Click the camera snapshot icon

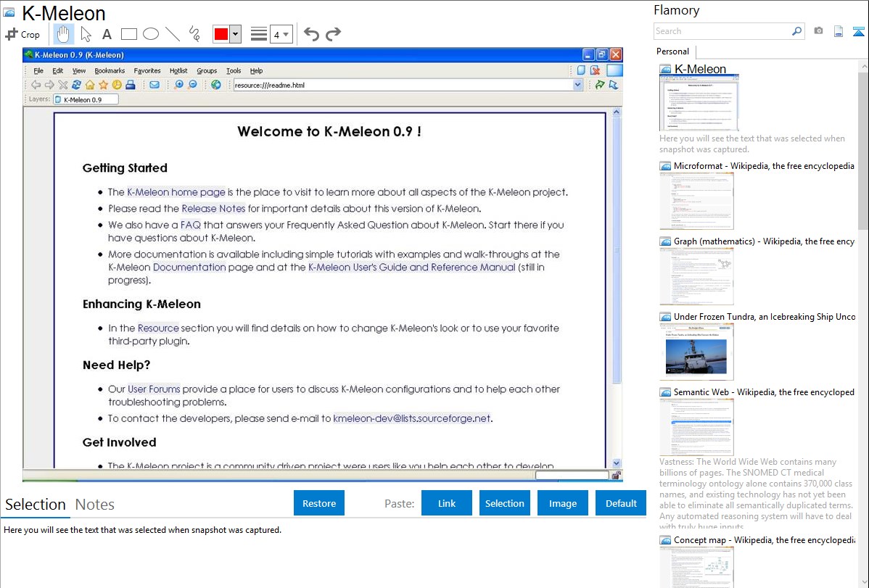pos(818,31)
